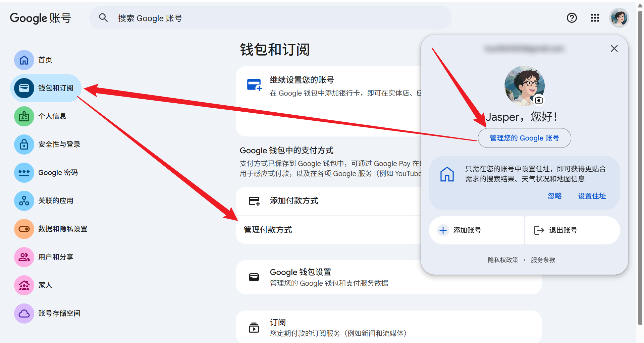This screenshot has height=343, width=644.
Task: Close the account popup
Action: tap(614, 49)
